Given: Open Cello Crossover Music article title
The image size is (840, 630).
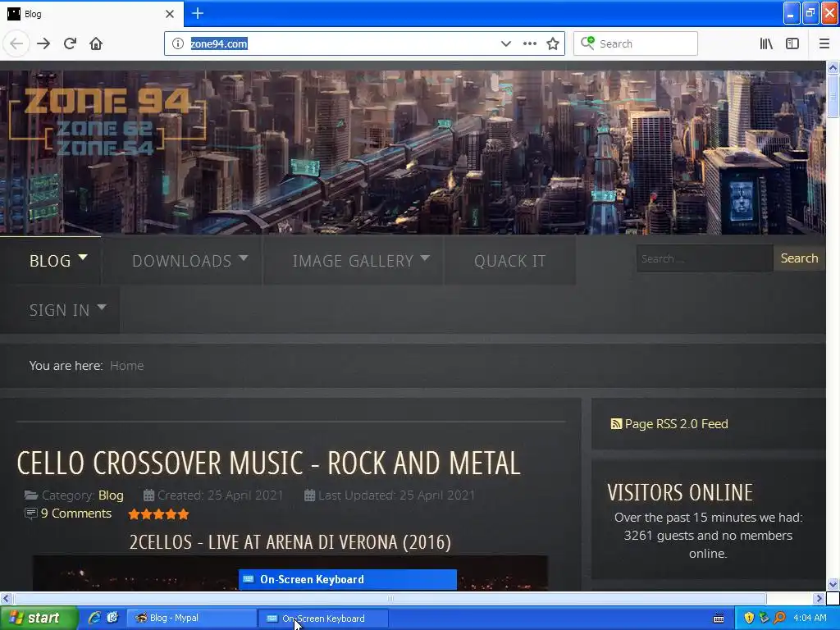Looking at the screenshot, I should coord(268,463).
